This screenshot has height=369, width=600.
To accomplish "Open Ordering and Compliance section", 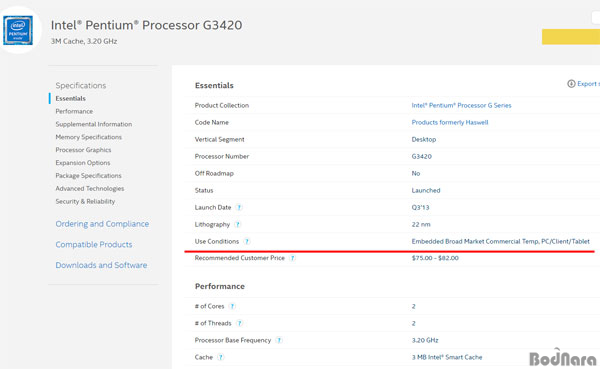I will coord(102,224).
